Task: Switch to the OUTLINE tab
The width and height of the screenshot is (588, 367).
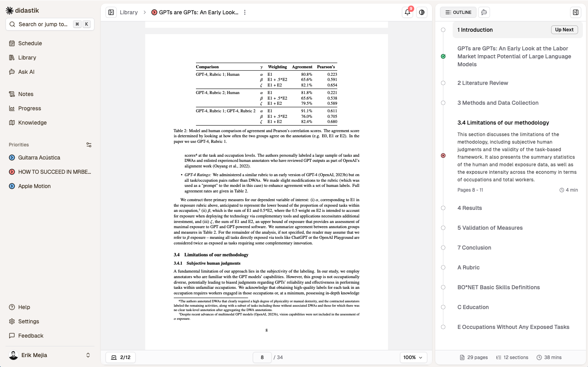Action: point(458,12)
